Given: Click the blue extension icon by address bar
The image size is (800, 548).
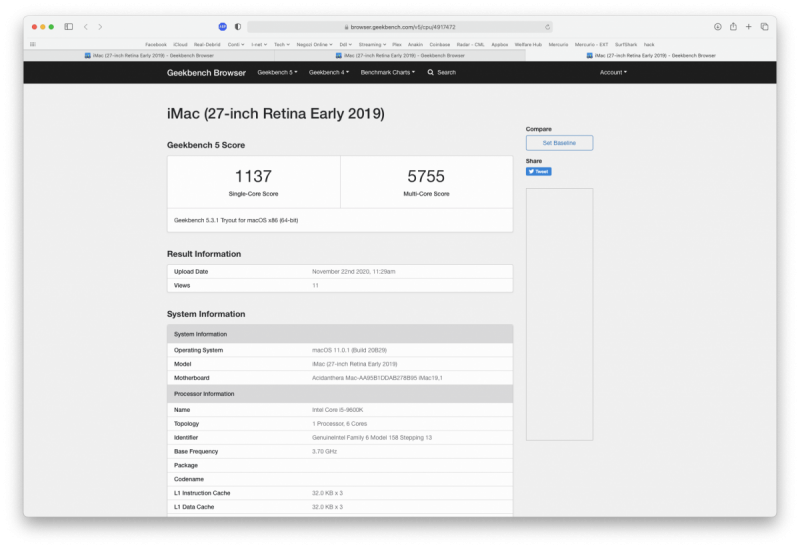Looking at the screenshot, I should pos(222,27).
